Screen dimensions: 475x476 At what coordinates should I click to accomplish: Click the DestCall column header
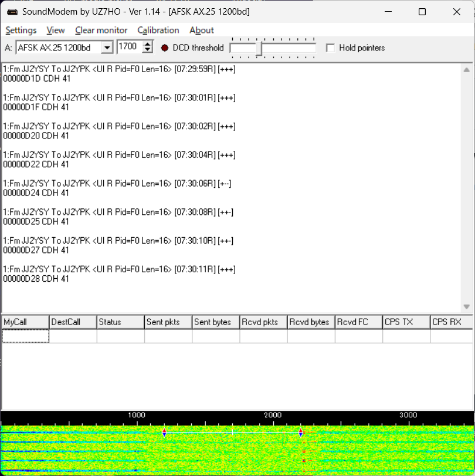coord(73,322)
